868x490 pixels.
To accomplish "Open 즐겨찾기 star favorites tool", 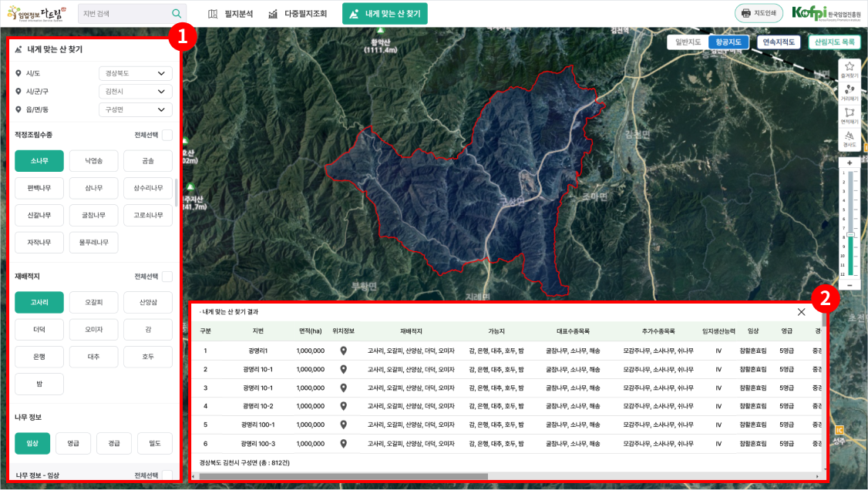I will [x=849, y=69].
